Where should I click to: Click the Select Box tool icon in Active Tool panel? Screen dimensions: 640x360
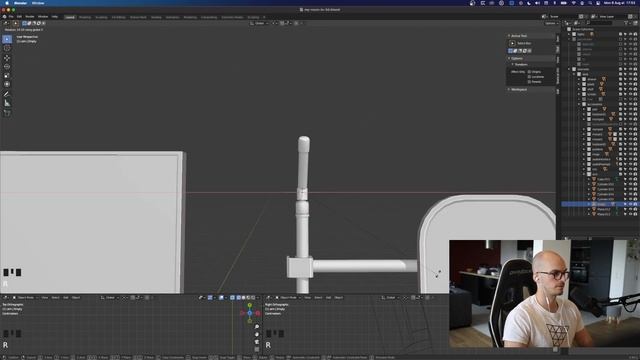pyautogui.click(x=512, y=43)
